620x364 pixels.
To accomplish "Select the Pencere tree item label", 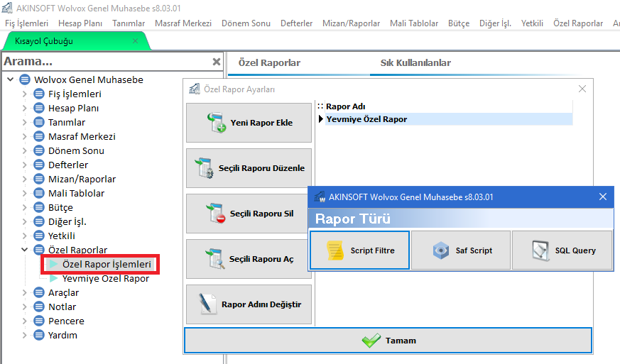I will 67,321.
